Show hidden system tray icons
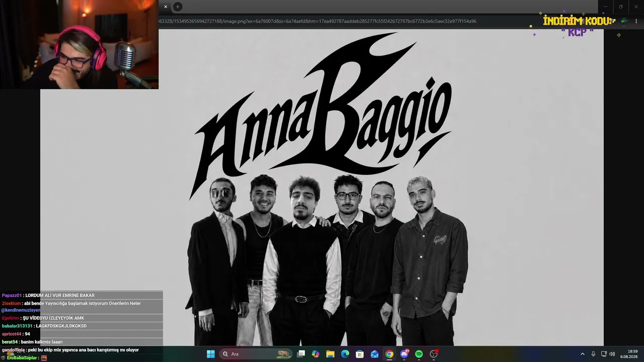This screenshot has height=362, width=644. (583, 354)
